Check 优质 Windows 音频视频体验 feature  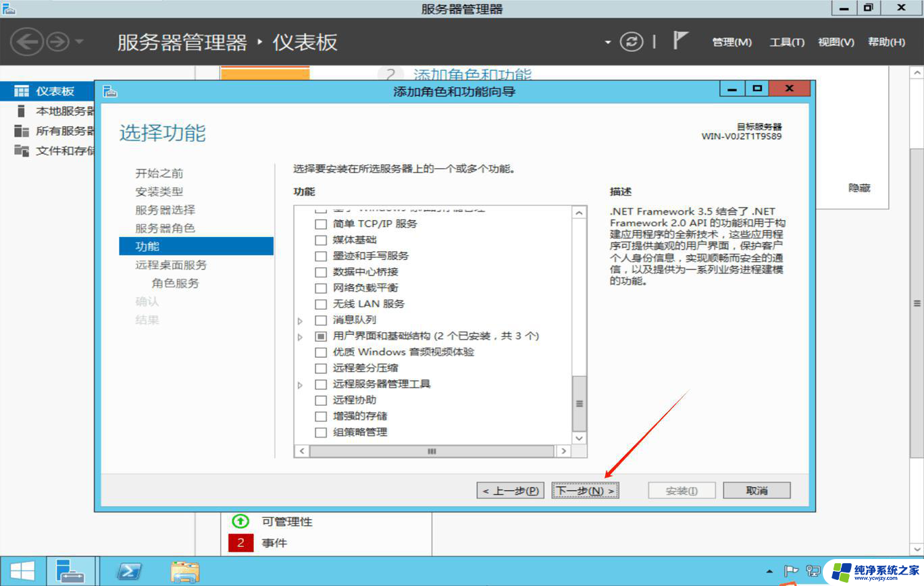321,352
